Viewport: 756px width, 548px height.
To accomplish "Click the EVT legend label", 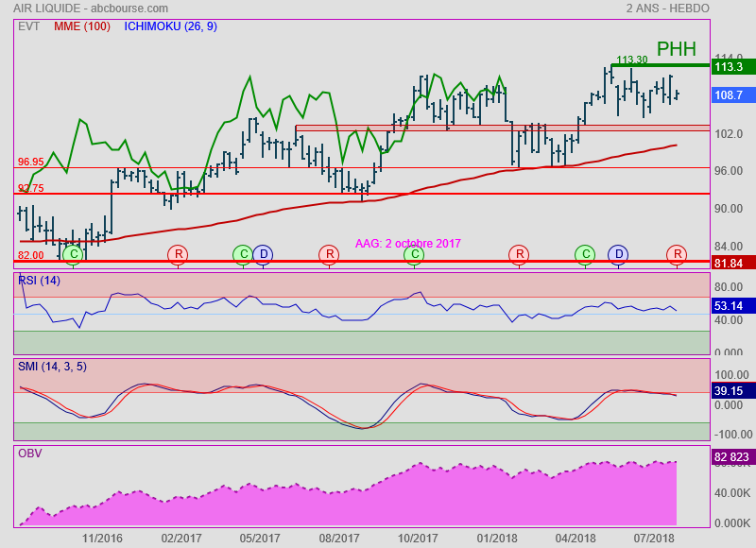I will (x=28, y=26).
